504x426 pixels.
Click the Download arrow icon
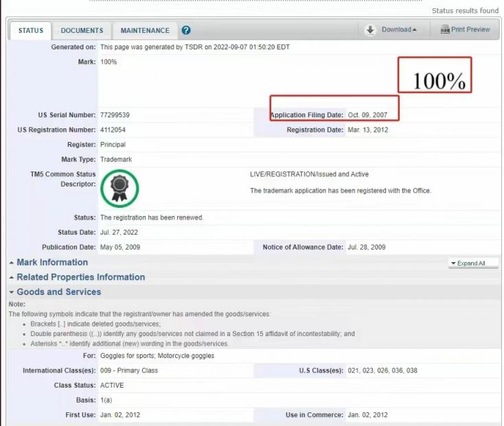(x=370, y=29)
